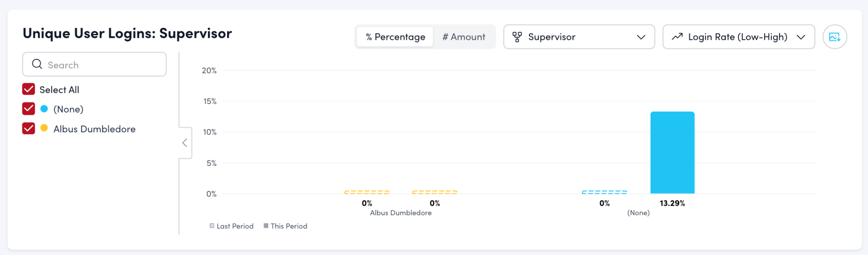Click the This Period legend square
Image resolution: width=868 pixels, height=255 pixels.
pyautogui.click(x=266, y=226)
